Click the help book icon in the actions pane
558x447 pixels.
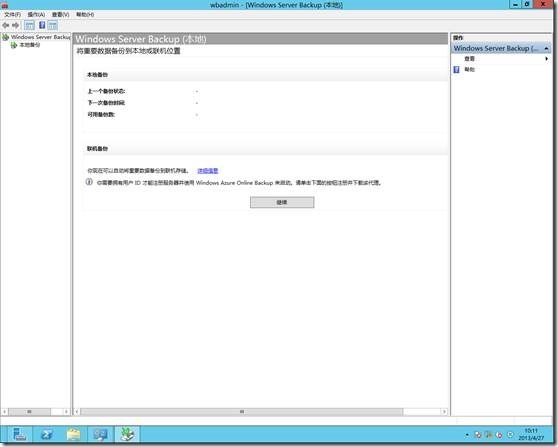point(457,69)
